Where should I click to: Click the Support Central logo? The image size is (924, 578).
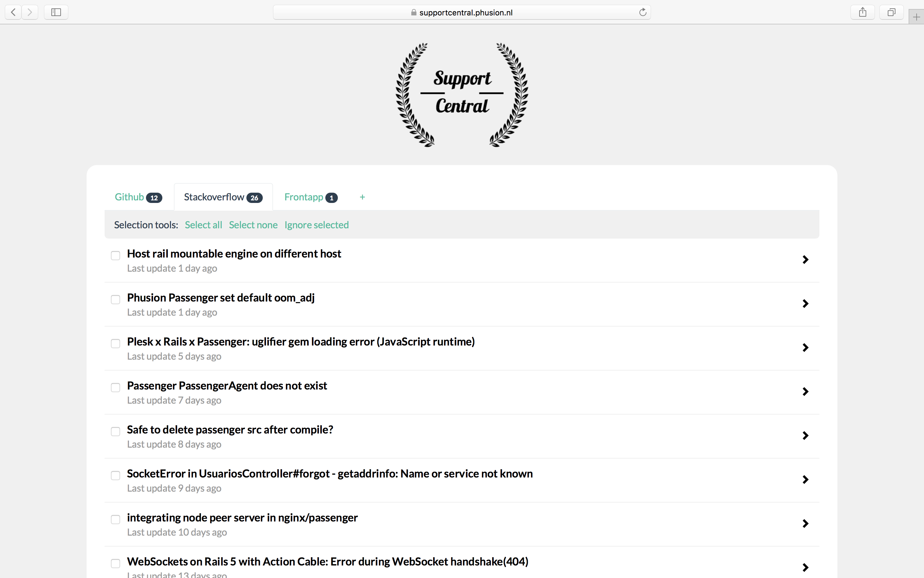462,94
